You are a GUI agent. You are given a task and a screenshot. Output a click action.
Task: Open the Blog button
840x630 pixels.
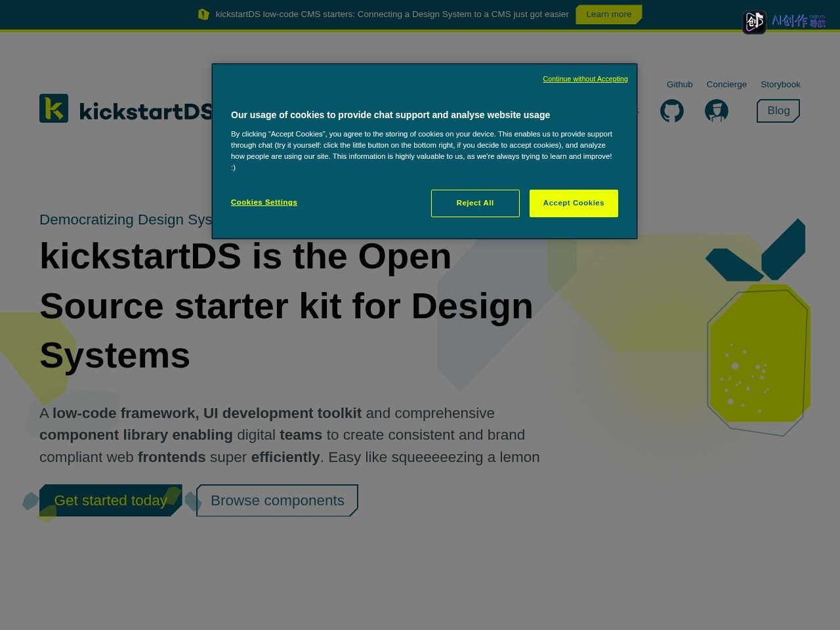coord(778,111)
